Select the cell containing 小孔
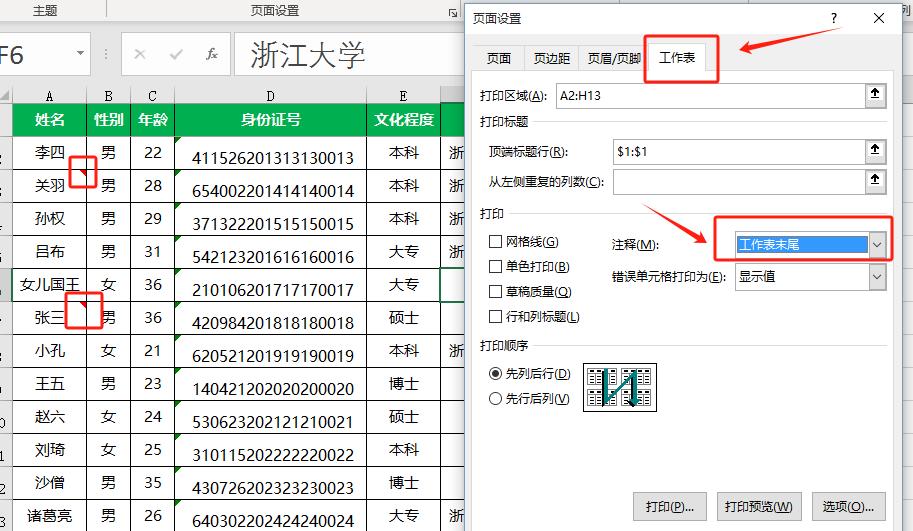Screen dimensions: 913x531 [x=49, y=351]
